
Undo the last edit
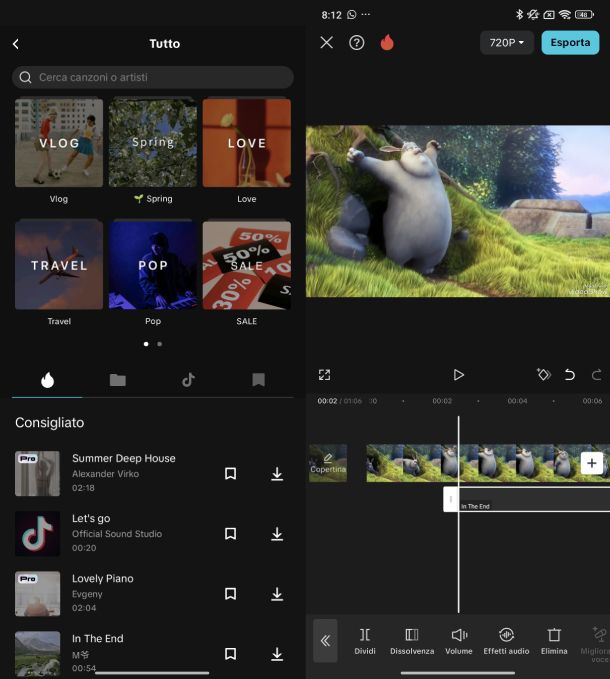point(570,375)
